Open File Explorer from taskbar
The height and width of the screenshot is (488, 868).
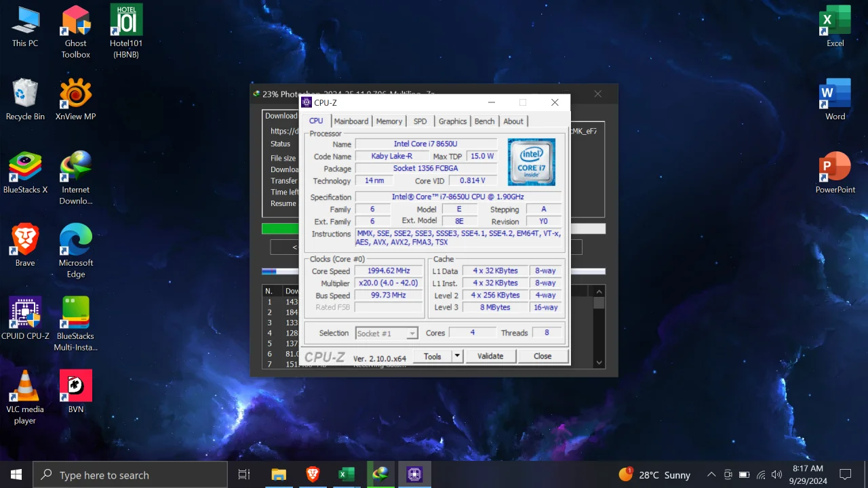tap(279, 474)
